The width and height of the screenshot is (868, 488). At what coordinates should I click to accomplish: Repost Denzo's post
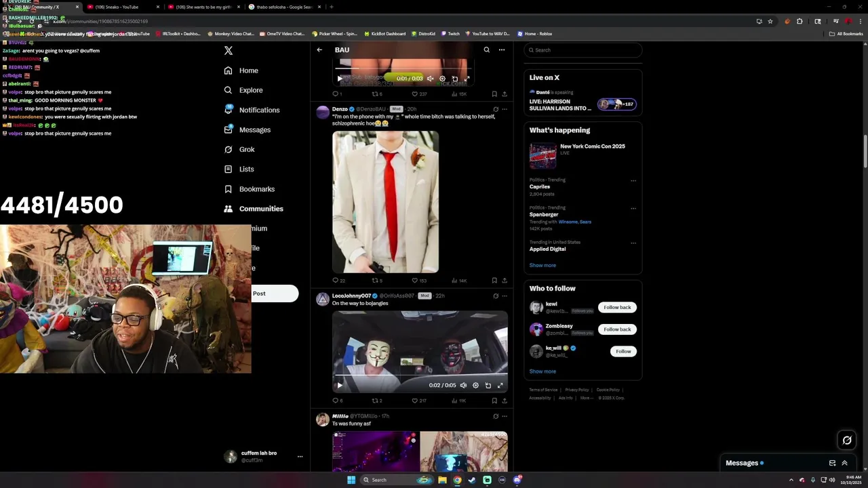(377, 281)
